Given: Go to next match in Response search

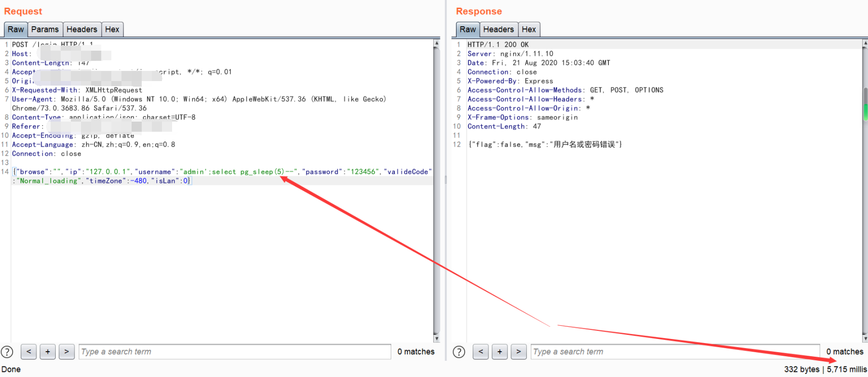Looking at the screenshot, I should tap(519, 352).
